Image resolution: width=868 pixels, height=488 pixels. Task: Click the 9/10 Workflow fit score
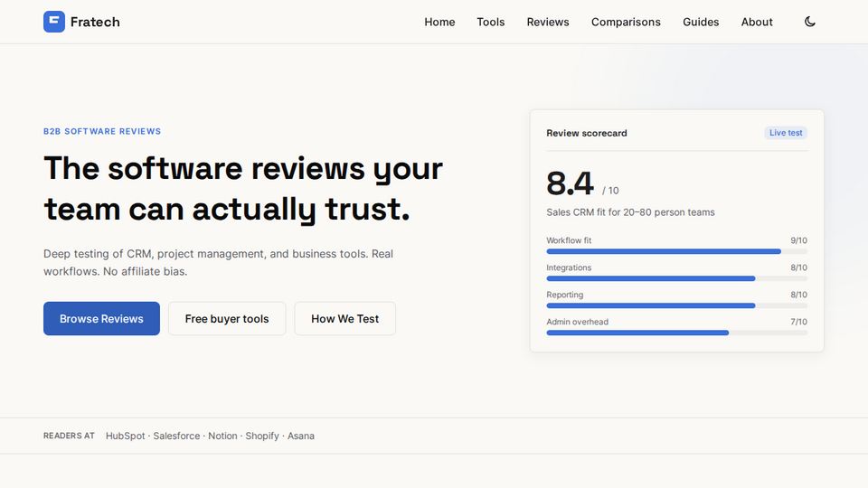798,240
